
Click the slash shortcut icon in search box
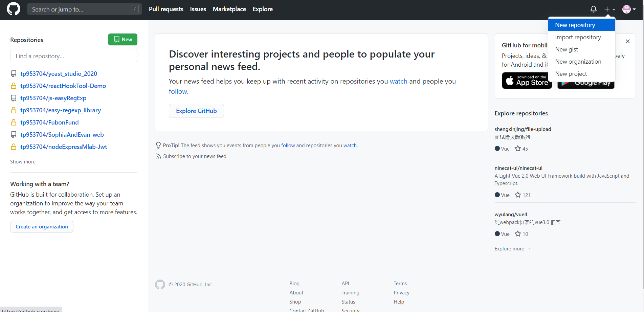click(135, 9)
